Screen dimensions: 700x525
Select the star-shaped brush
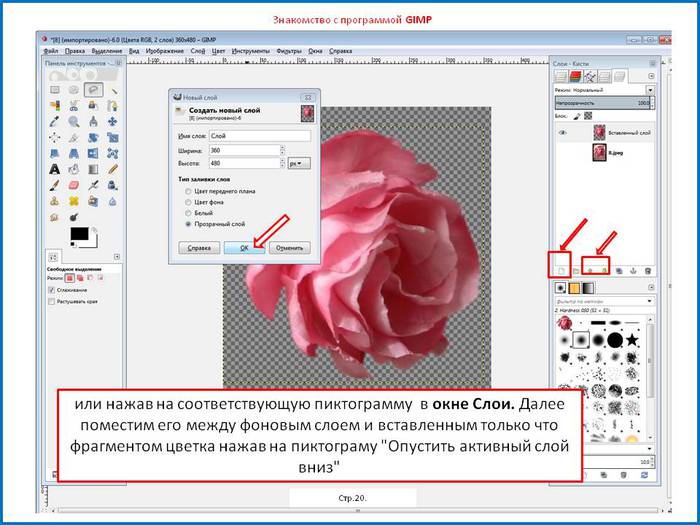coord(632,341)
